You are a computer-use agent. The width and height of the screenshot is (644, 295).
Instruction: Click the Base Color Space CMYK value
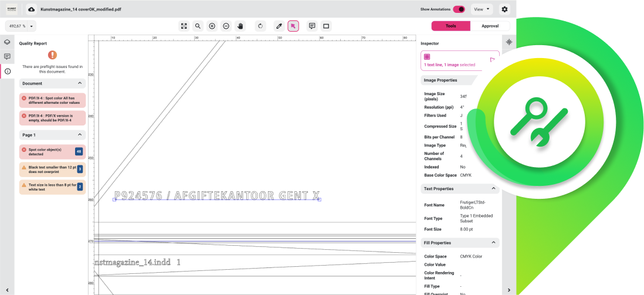pyautogui.click(x=466, y=175)
